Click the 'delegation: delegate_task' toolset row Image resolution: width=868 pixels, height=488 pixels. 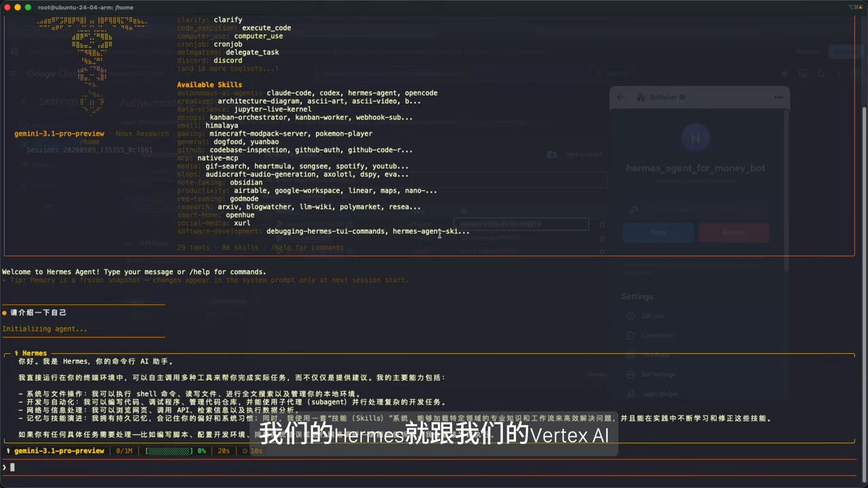point(228,52)
